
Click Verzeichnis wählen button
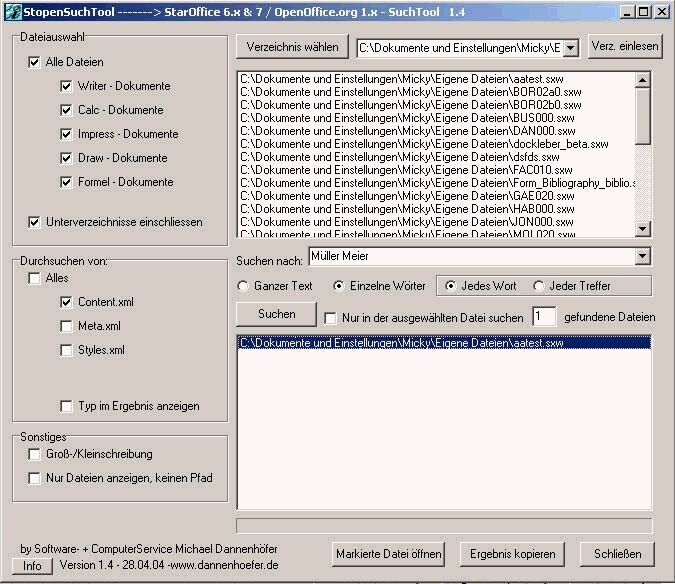click(292, 47)
